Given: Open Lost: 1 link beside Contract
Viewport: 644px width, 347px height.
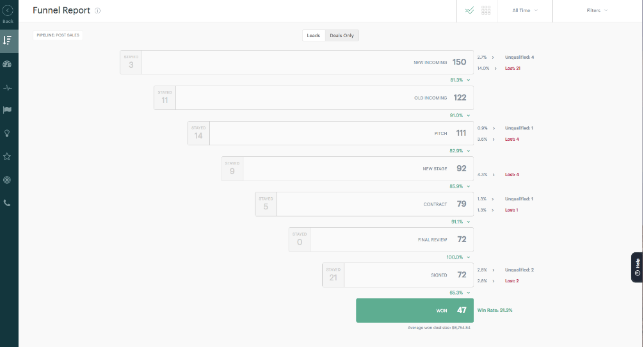Looking at the screenshot, I should click(511, 210).
